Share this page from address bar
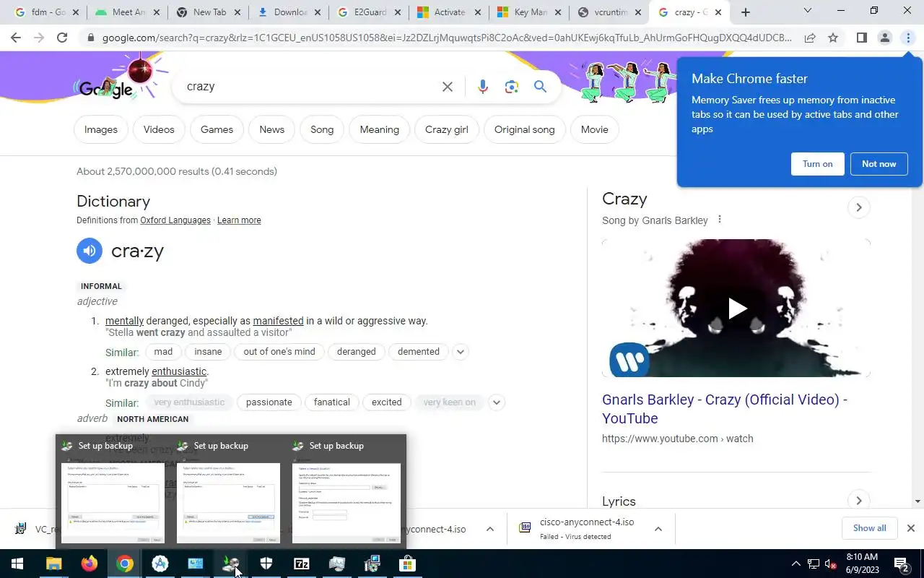This screenshot has width=924, height=578. point(810,38)
